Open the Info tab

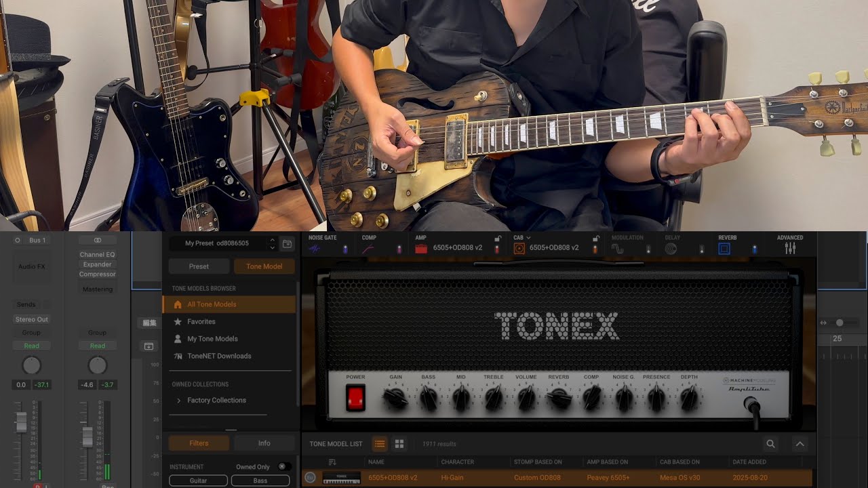264,443
